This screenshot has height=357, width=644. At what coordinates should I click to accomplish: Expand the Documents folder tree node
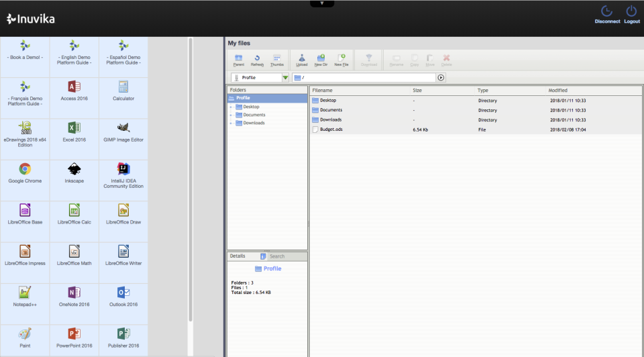[231, 115]
